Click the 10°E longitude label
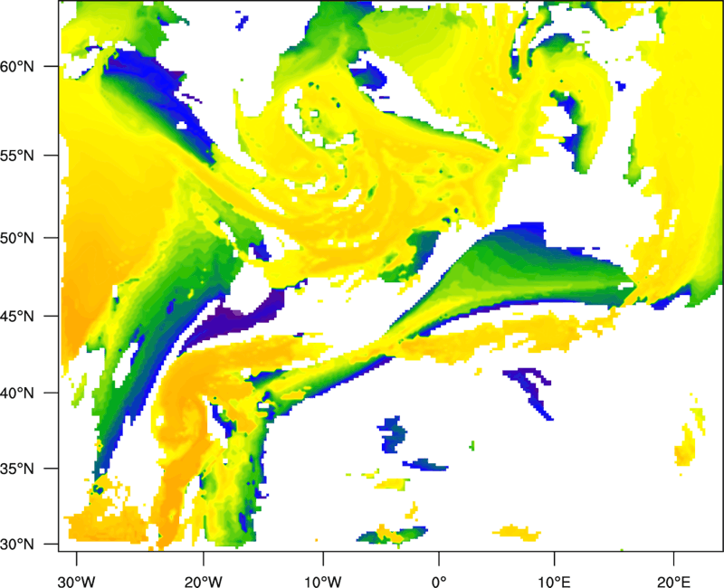Image resolution: width=724 pixels, height=588 pixels. 554,582
